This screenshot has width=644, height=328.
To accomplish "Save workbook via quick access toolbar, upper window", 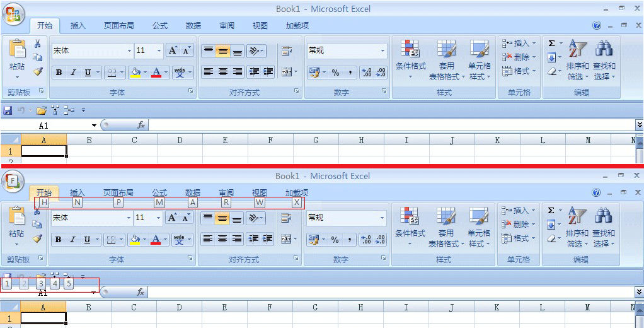I will 8,110.
